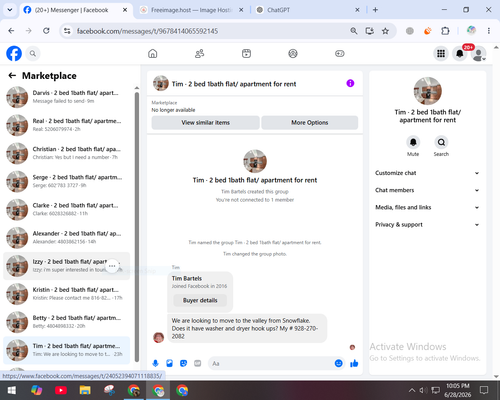The image size is (500, 400).
Task: Open the Clarke apartment conversation
Action: (67, 209)
